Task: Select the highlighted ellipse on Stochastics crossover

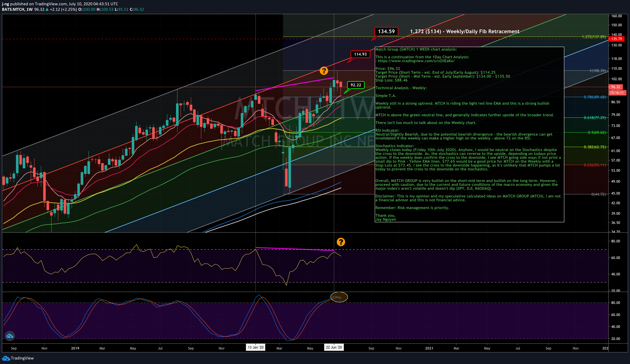Action: click(339, 297)
